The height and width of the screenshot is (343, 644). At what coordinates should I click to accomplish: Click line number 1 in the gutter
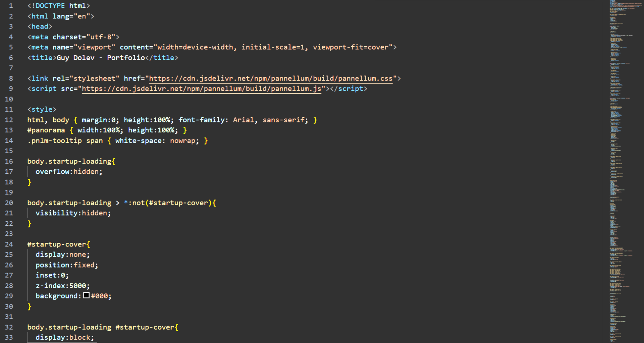(x=11, y=6)
